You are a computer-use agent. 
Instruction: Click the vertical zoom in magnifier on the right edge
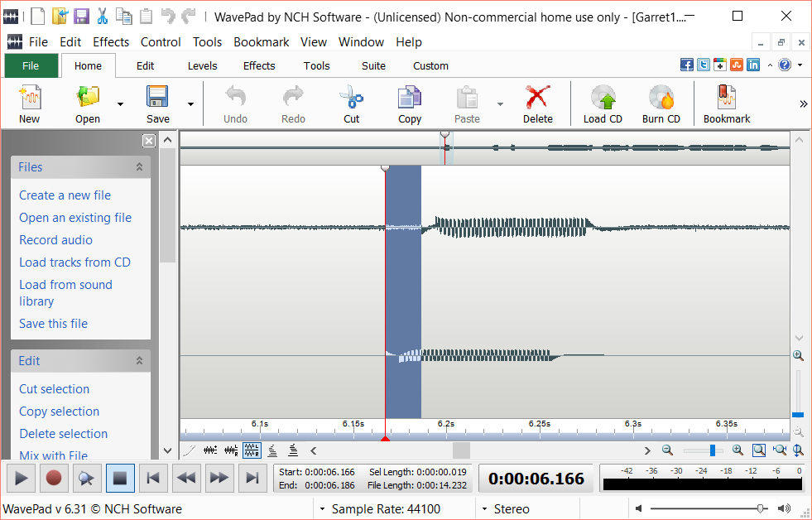pyautogui.click(x=798, y=355)
